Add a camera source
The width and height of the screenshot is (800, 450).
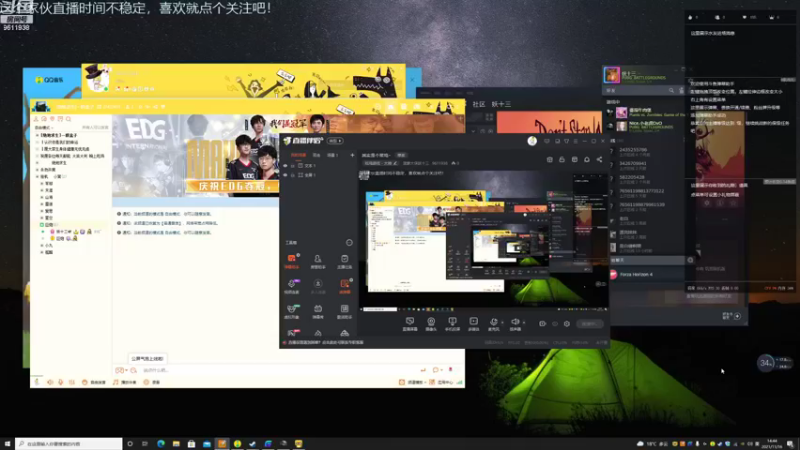point(431,323)
